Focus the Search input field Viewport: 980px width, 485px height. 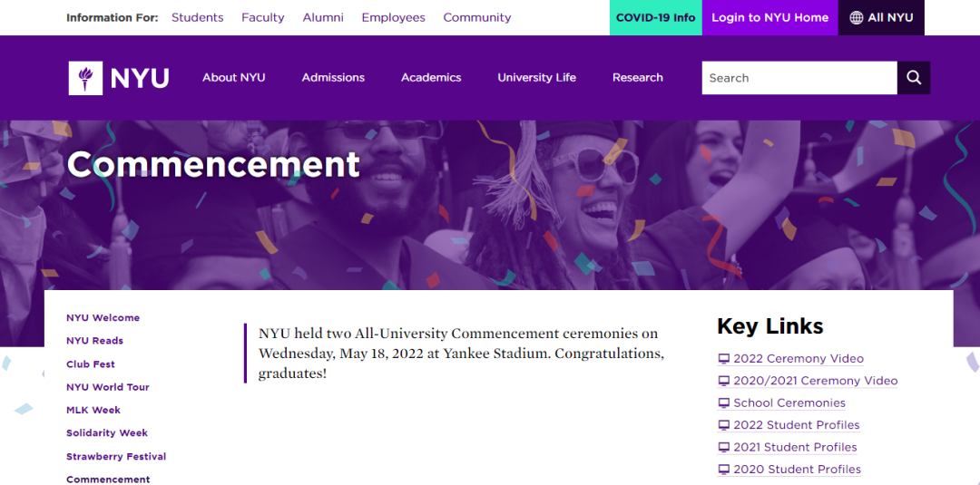(x=799, y=78)
